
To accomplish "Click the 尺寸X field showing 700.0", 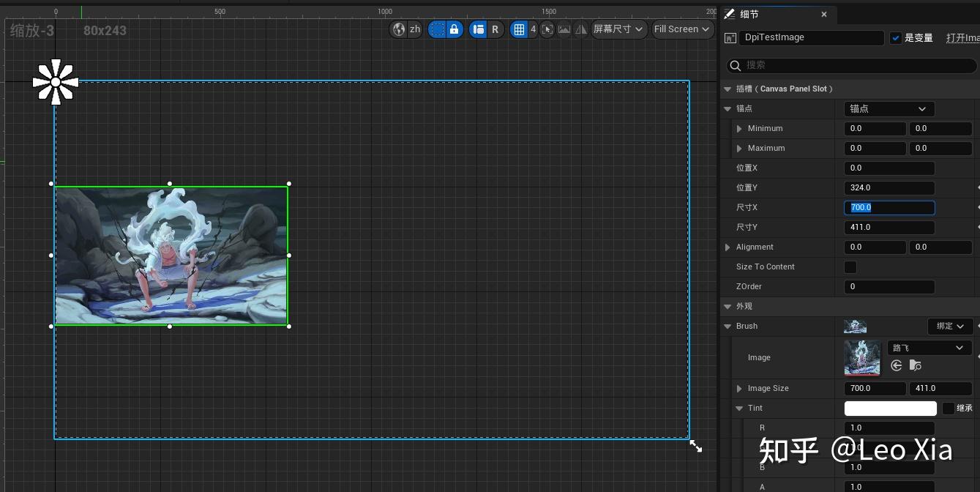I will coord(889,207).
